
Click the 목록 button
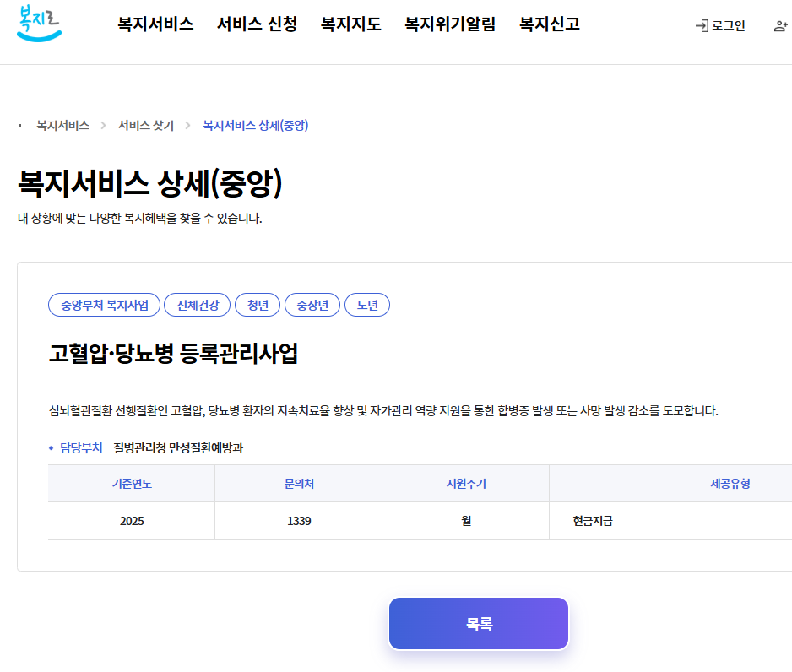click(479, 624)
